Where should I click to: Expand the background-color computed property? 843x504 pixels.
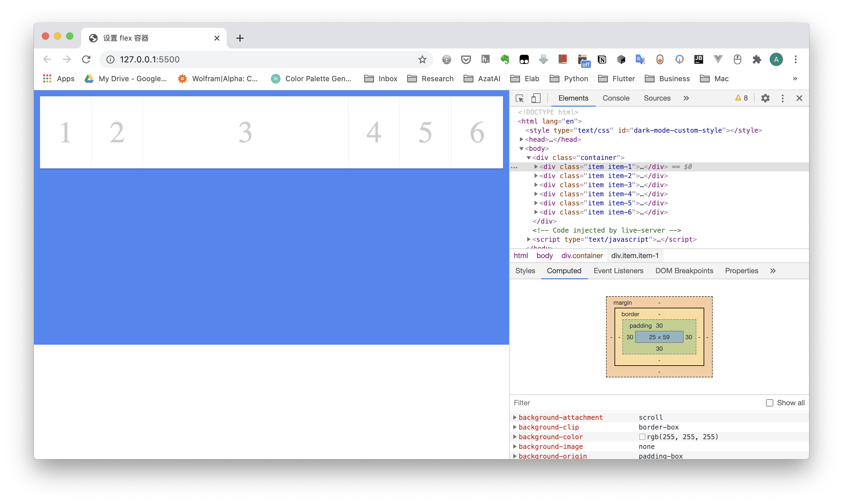pos(515,437)
